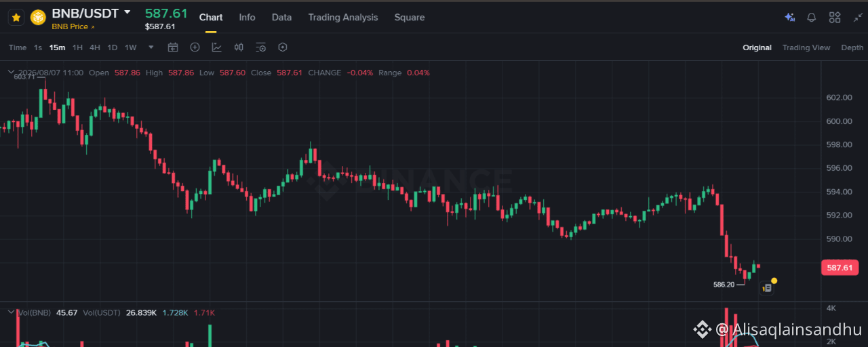Viewport: 868px width, 347px height.
Task: Click the order marker icon below latest candle
Action: click(766, 288)
